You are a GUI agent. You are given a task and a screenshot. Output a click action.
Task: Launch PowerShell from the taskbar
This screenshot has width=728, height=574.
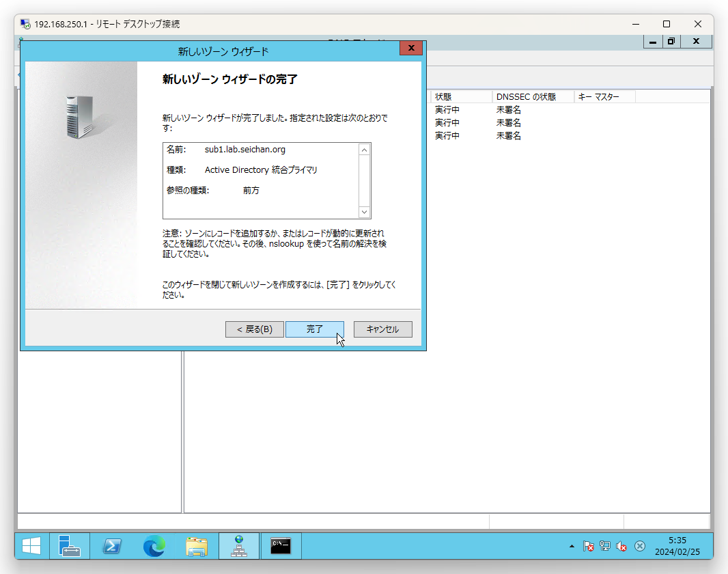coord(112,546)
